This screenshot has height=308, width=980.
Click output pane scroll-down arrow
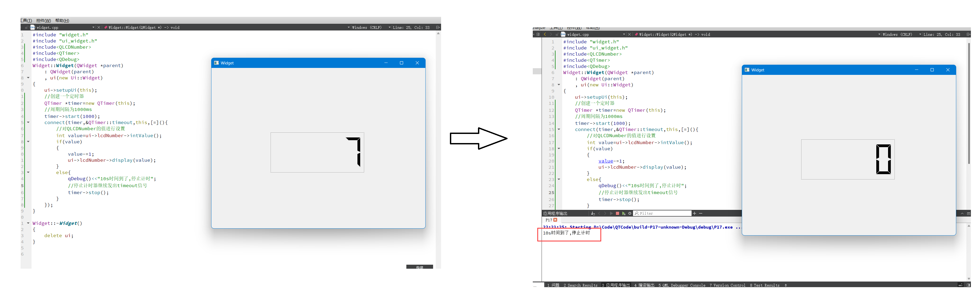click(969, 279)
